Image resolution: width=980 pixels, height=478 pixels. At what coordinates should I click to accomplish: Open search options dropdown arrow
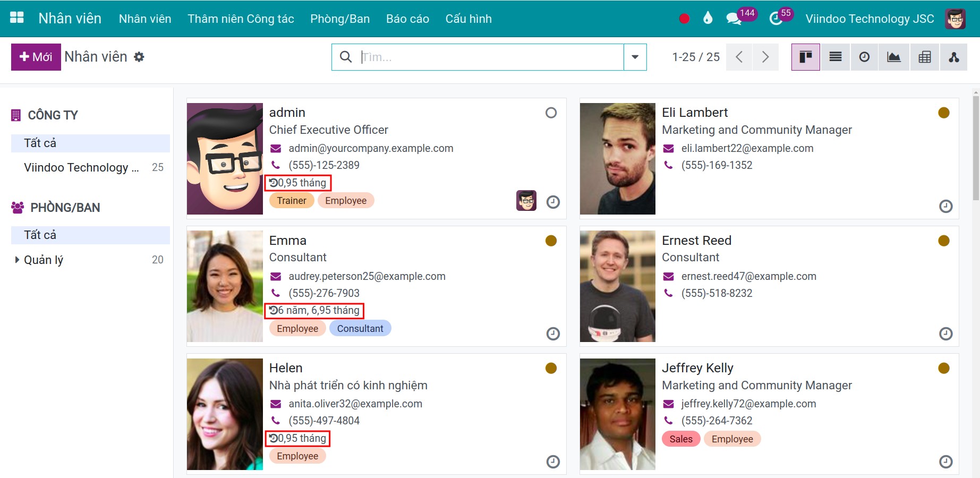[x=635, y=57]
